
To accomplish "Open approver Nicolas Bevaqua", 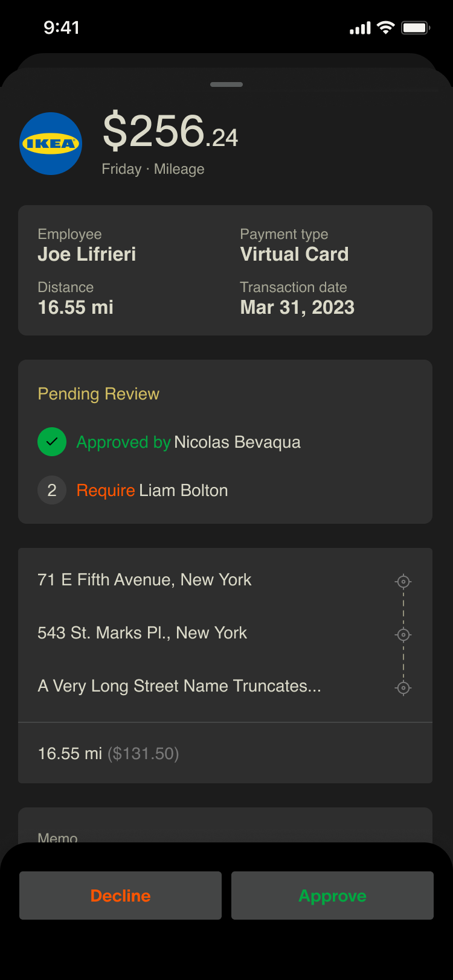I will point(237,442).
